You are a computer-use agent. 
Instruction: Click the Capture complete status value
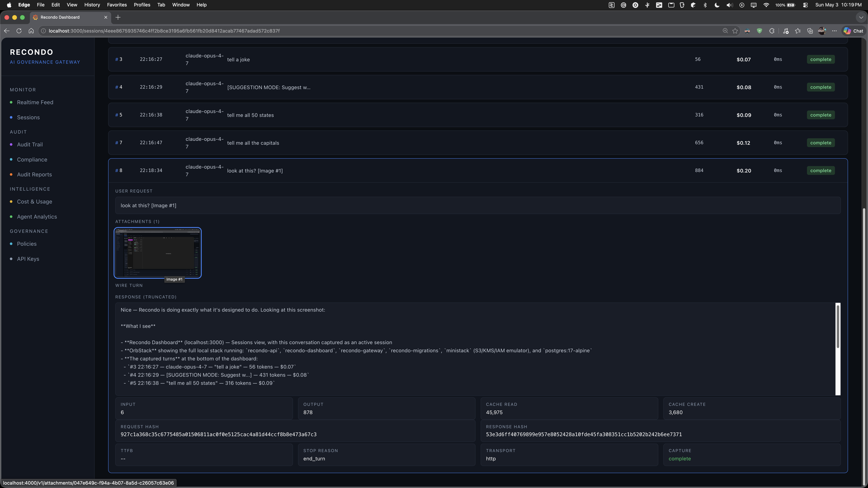tap(679, 459)
